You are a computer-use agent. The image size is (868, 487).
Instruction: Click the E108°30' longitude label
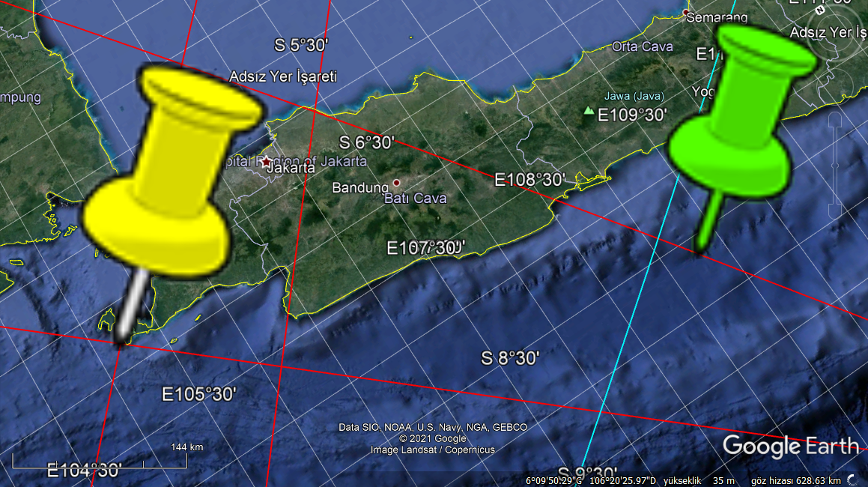pos(529,180)
